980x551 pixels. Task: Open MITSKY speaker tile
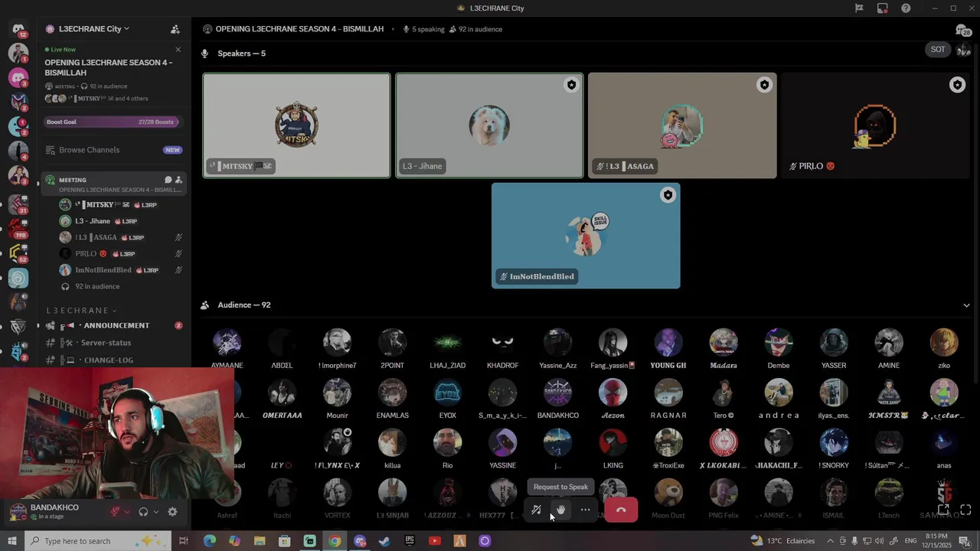[296, 126]
